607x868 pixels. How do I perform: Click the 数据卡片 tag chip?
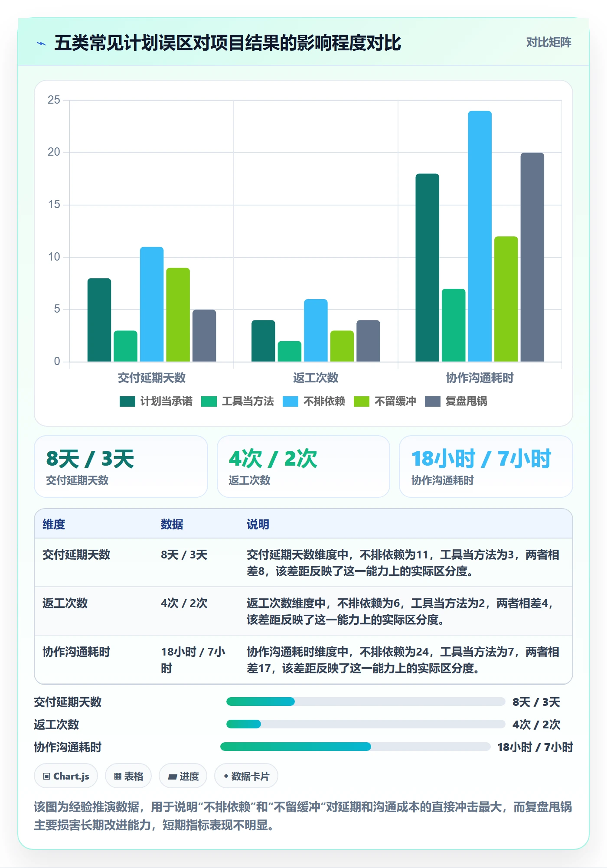(x=246, y=776)
